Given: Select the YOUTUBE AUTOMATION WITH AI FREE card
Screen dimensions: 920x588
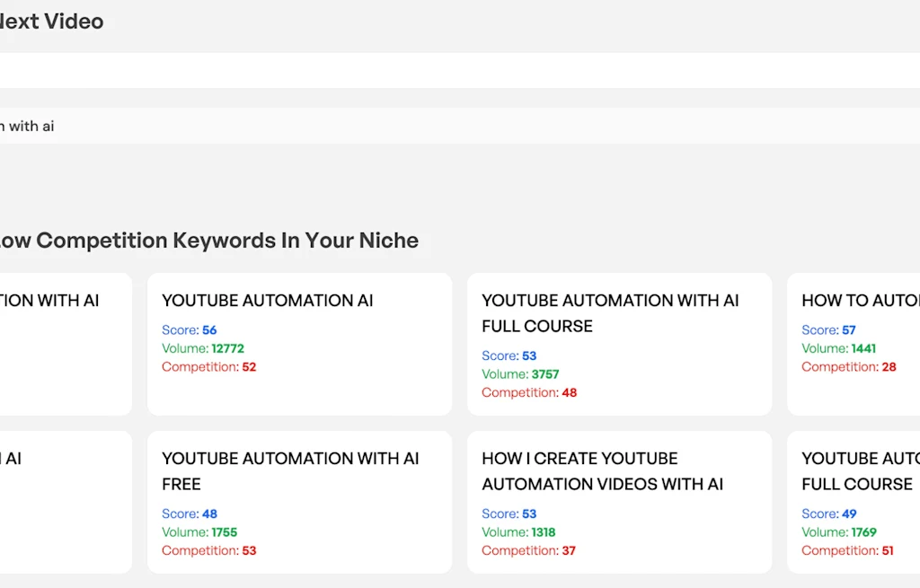Looking at the screenshot, I should (x=299, y=503).
